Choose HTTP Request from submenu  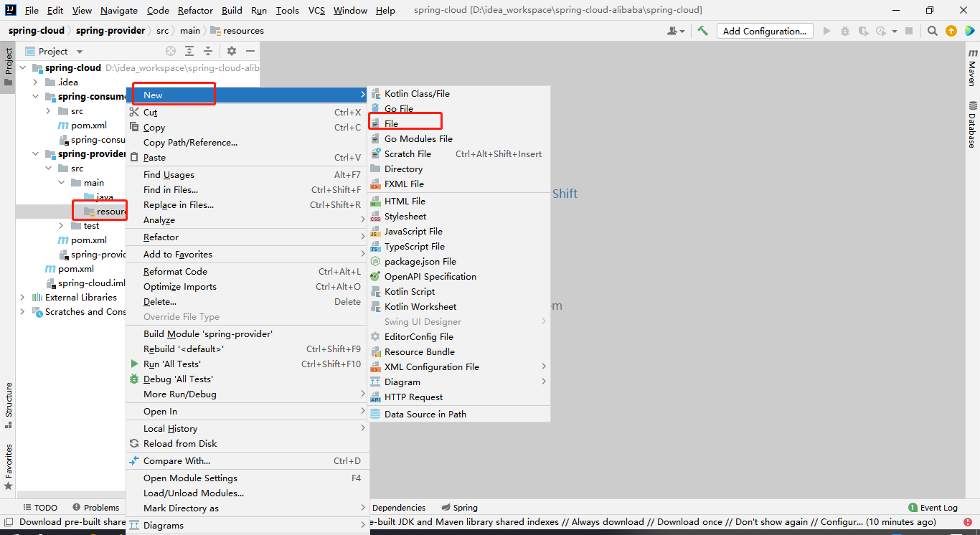point(458,397)
